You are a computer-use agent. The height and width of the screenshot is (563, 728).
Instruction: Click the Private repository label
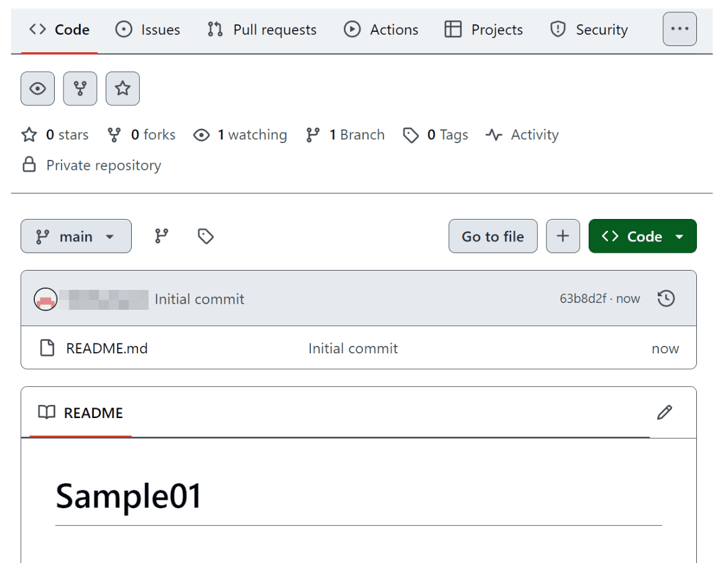[104, 165]
